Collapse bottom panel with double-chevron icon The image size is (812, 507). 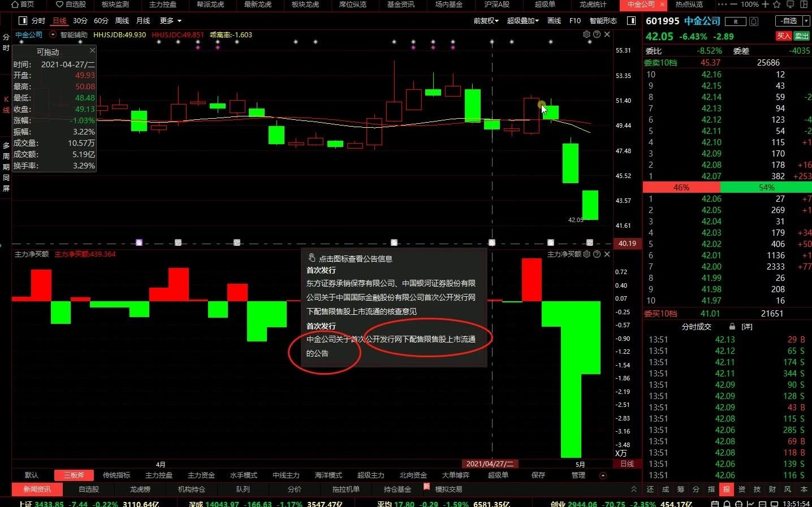634,489
